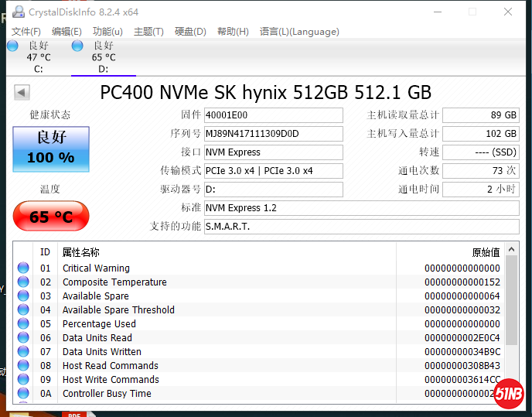Viewport: 532px width, 417px height.
Task: Click the previous disk arrow button
Action: tap(22, 93)
